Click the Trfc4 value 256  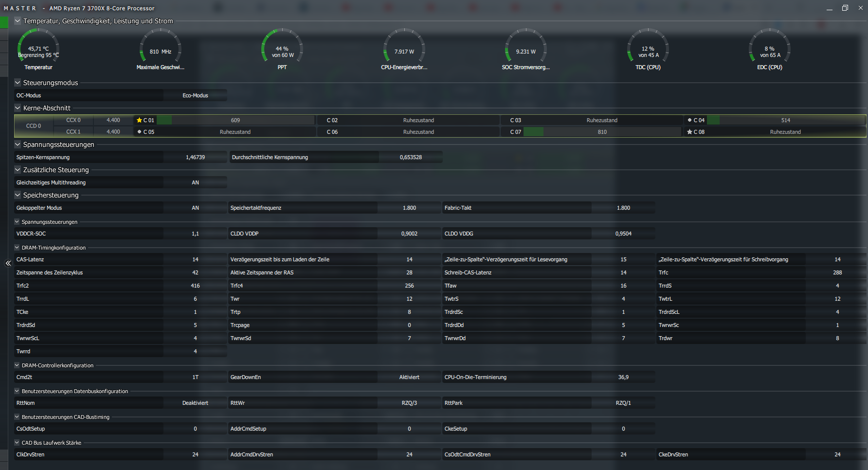409,286
